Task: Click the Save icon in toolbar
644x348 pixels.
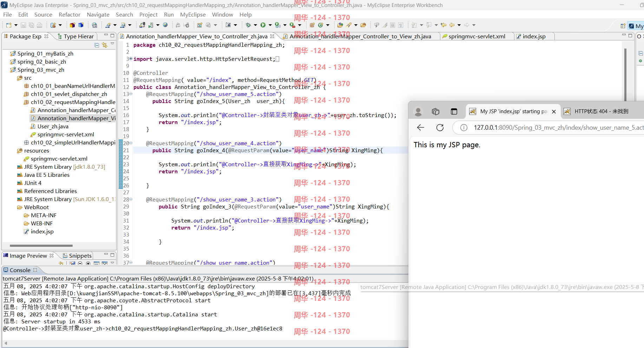Action: point(23,25)
